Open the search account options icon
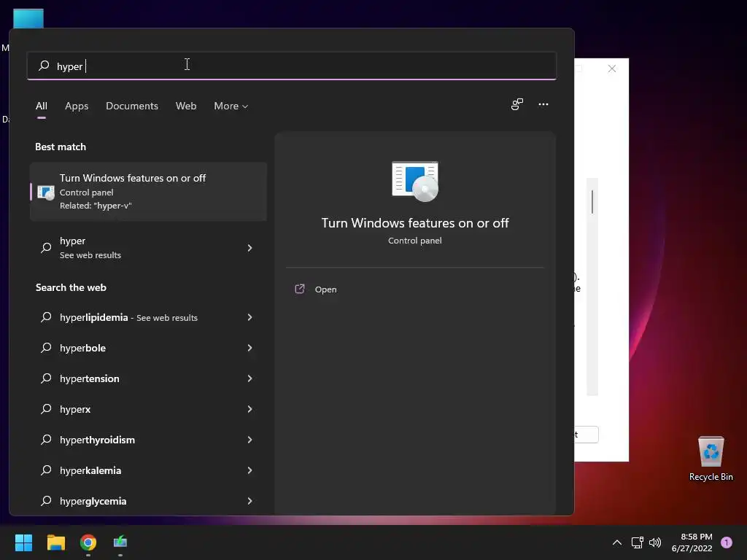This screenshot has width=747, height=560. coord(517,104)
